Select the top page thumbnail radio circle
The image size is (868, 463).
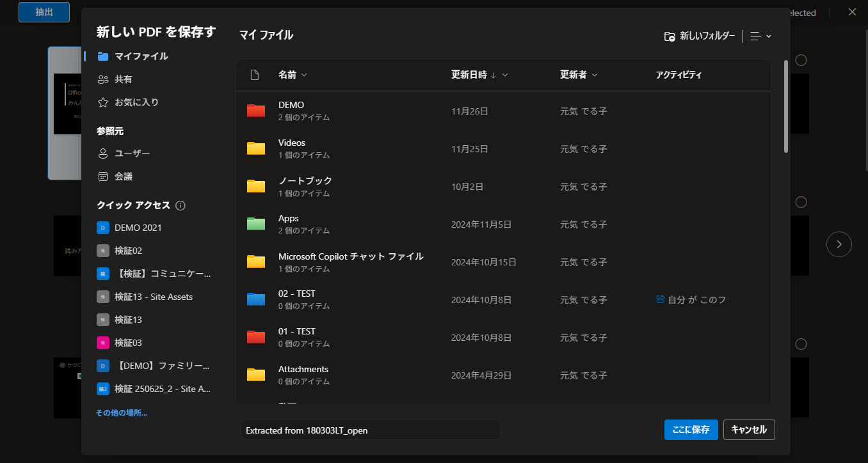[x=801, y=60]
